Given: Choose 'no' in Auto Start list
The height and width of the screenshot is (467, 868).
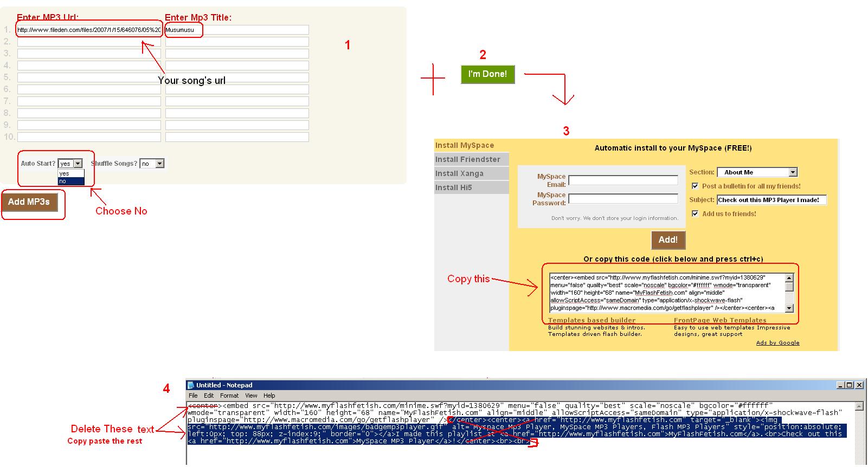Looking at the screenshot, I should point(70,181).
